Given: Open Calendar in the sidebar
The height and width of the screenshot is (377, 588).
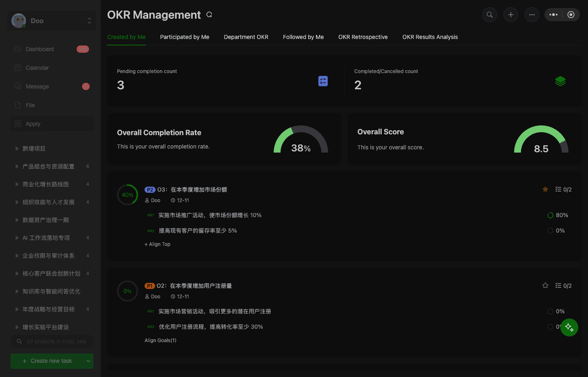Looking at the screenshot, I should click(x=52, y=68).
